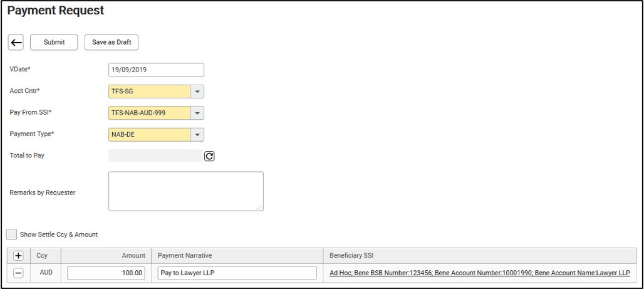Open the Acct Cntr dropdown arrow
The height and width of the screenshot is (289, 644).
click(x=197, y=92)
